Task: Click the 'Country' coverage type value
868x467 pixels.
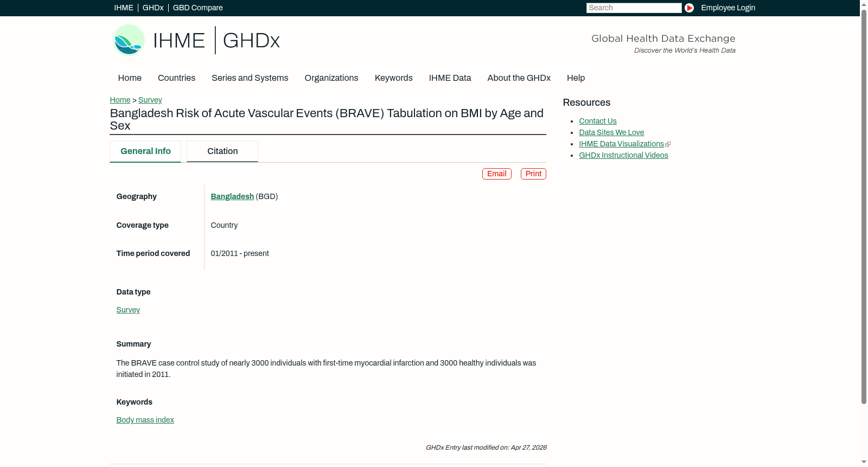Action: point(224,225)
